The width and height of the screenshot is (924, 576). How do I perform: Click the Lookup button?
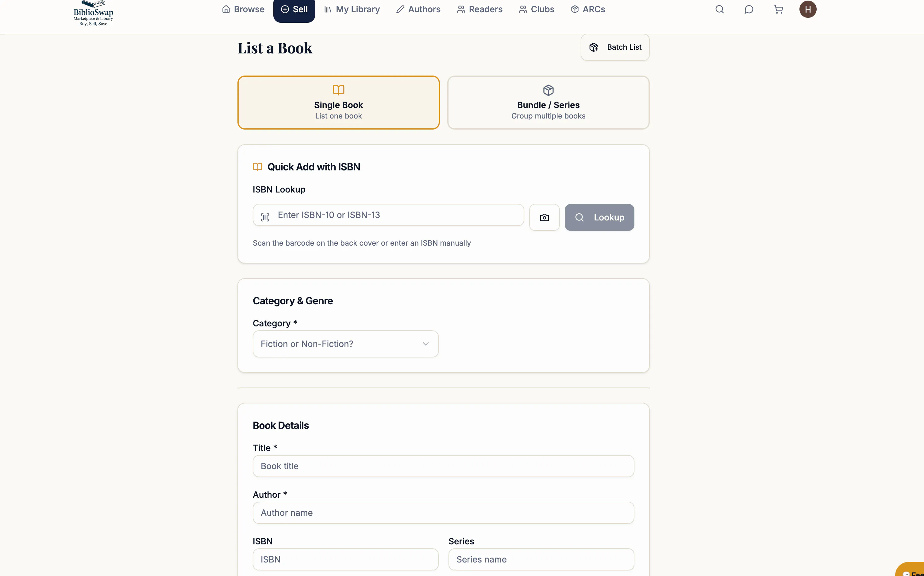(599, 217)
